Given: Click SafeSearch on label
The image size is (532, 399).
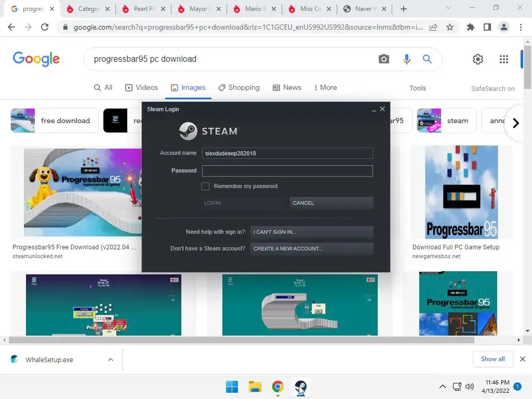Looking at the screenshot, I should click(x=493, y=88).
